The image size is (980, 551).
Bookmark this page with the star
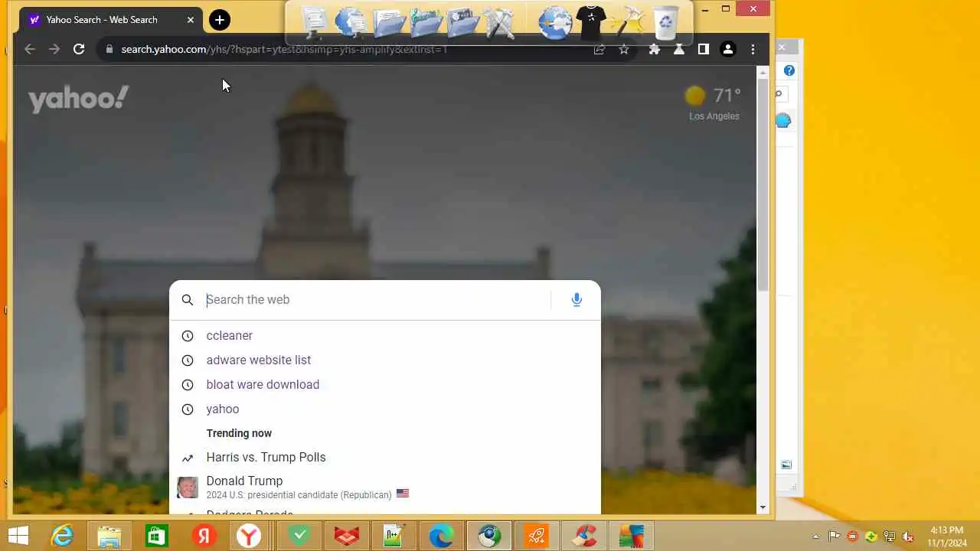click(x=624, y=49)
